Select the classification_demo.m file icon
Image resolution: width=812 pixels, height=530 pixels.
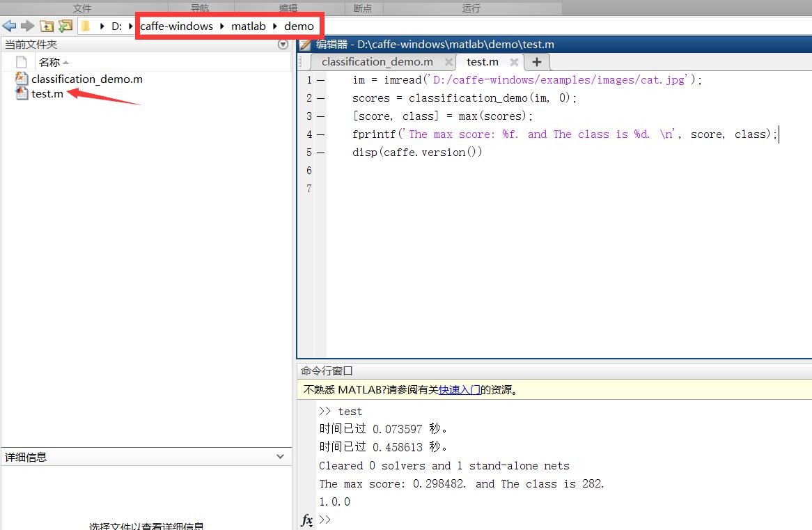(21, 79)
